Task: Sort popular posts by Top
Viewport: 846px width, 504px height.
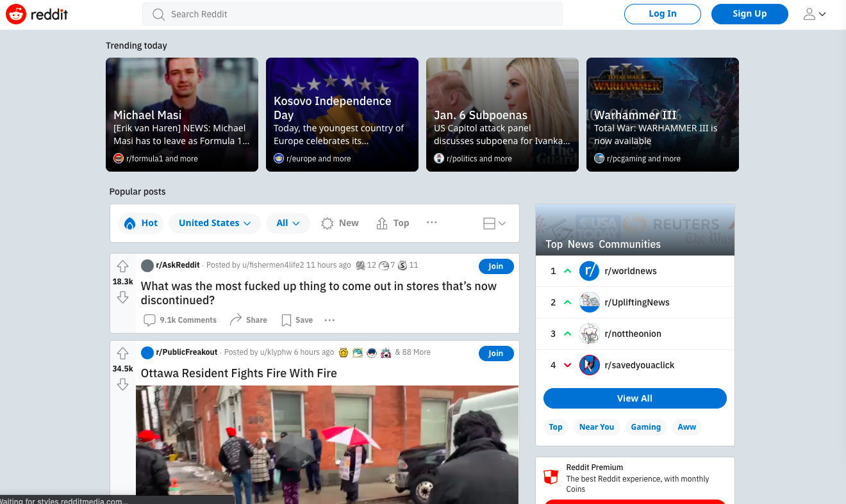Action: [393, 223]
